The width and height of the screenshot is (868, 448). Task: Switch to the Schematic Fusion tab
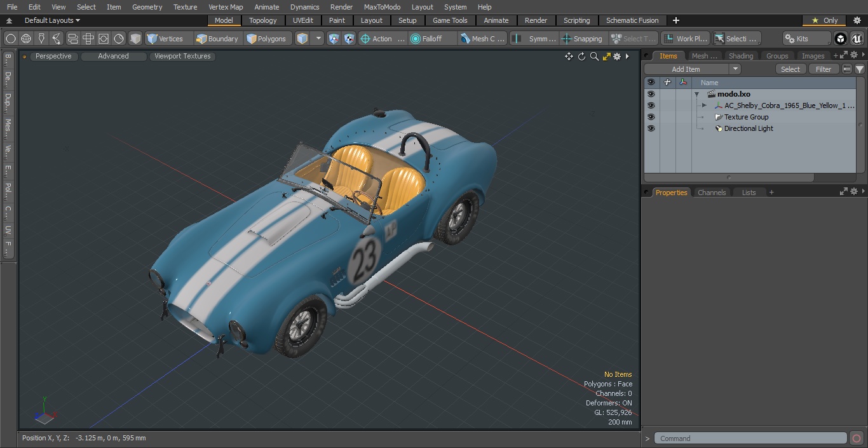632,20
